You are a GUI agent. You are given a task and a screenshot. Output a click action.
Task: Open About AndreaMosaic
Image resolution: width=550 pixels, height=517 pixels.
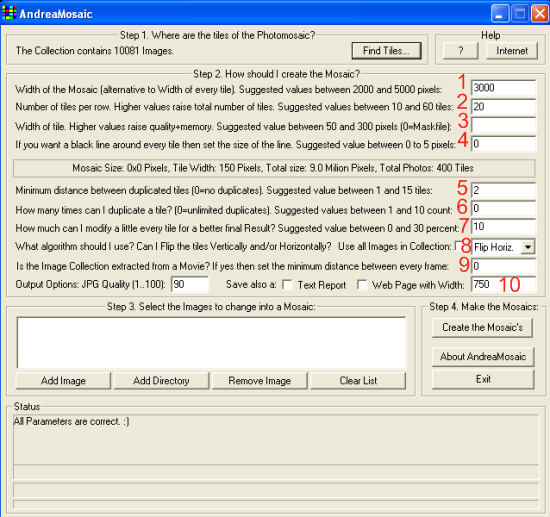point(483,357)
